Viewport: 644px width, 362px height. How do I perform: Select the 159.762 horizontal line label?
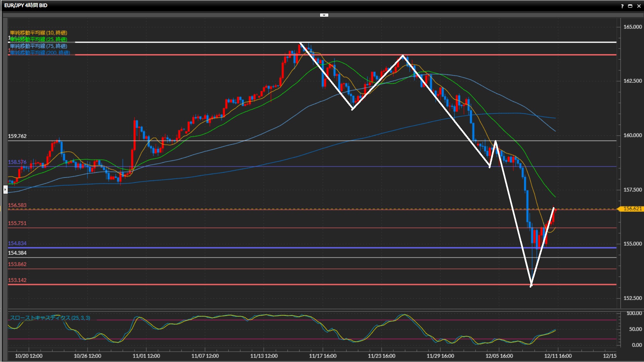coord(17,136)
